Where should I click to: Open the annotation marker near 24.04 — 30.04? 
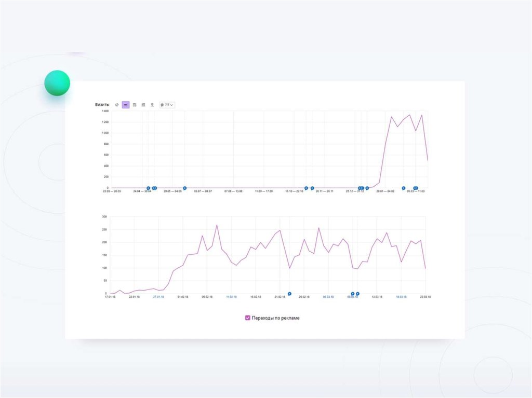(x=148, y=188)
